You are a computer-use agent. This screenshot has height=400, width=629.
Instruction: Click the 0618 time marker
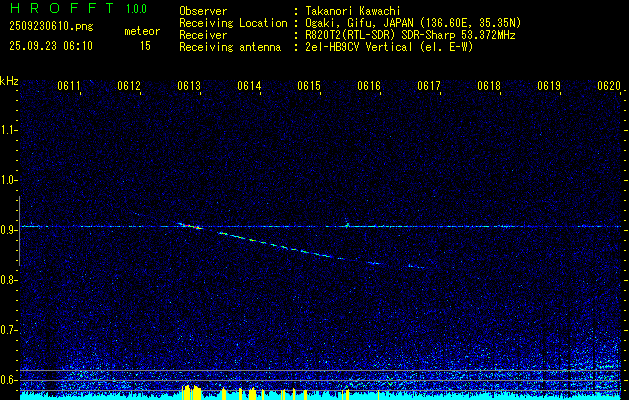489,86
